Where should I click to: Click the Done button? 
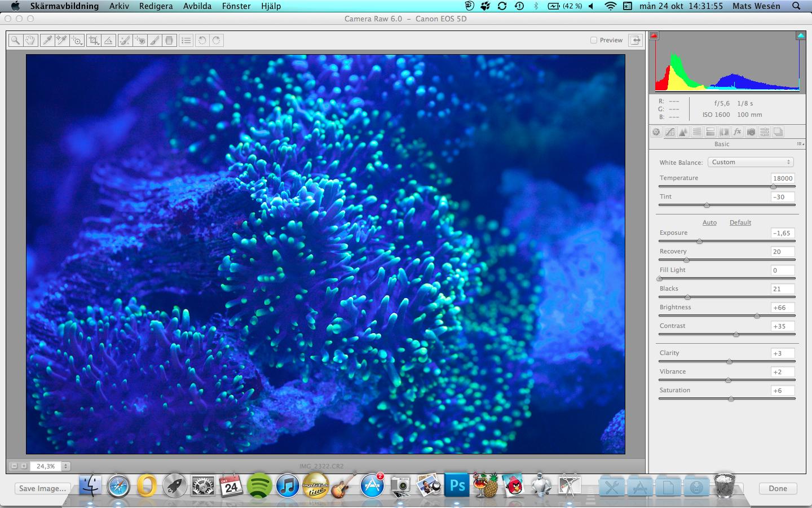(778, 489)
